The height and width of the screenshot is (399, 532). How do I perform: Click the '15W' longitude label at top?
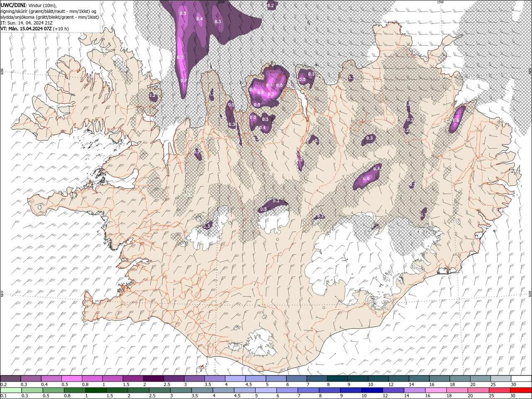point(440,2)
